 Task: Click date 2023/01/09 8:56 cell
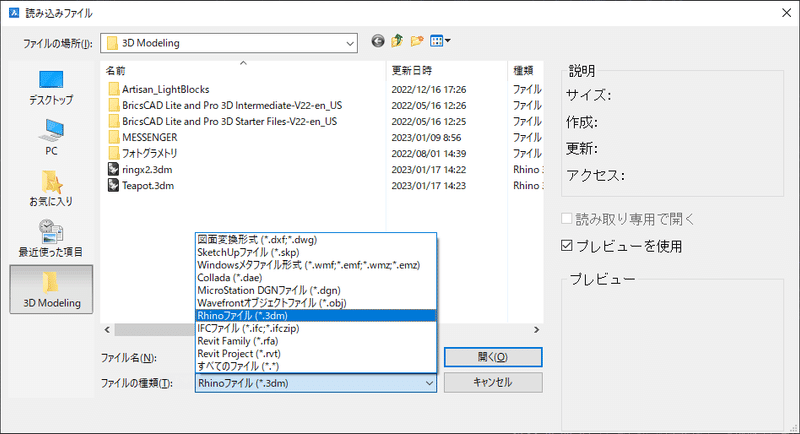pyautogui.click(x=426, y=137)
